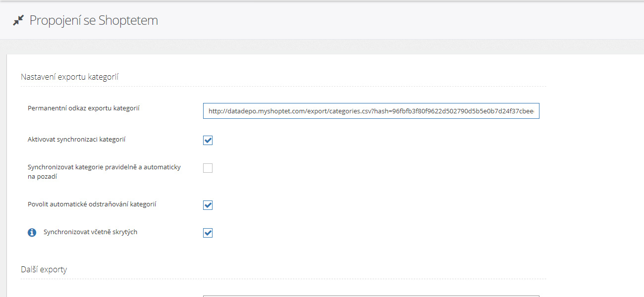Click the info icon beside Synchronizovat včetně skrytých
Image resolution: width=644 pixels, height=297 pixels.
coord(32,232)
